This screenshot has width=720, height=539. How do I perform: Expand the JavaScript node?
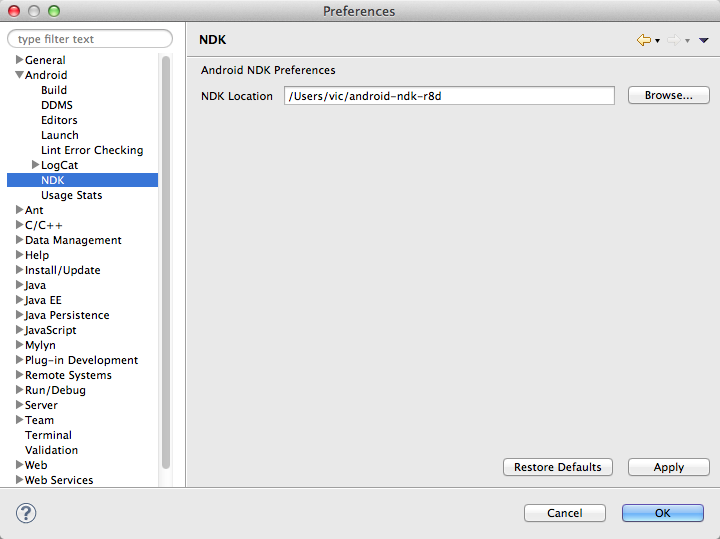[19, 330]
